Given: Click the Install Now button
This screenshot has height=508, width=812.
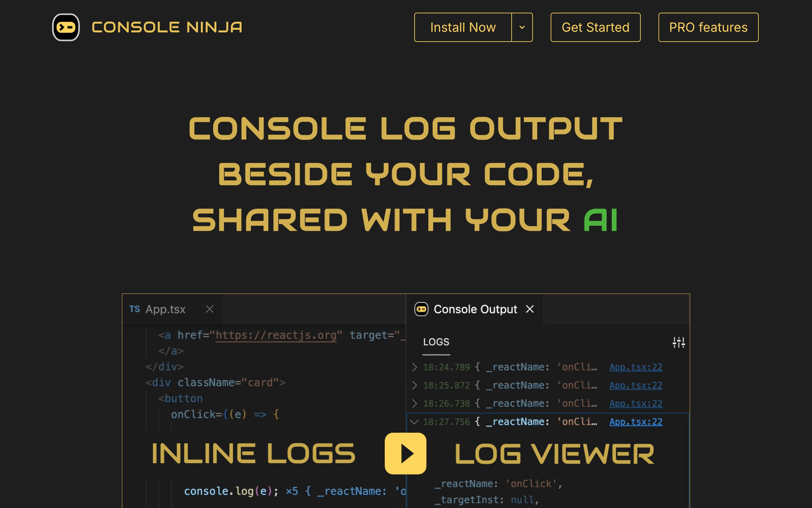Looking at the screenshot, I should (463, 27).
